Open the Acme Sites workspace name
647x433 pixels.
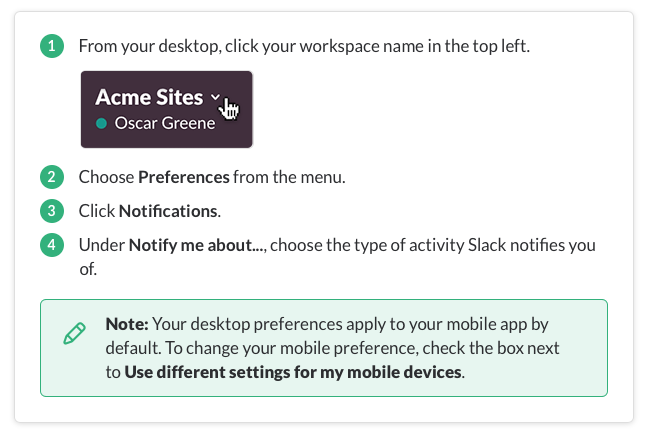pyautogui.click(x=149, y=97)
